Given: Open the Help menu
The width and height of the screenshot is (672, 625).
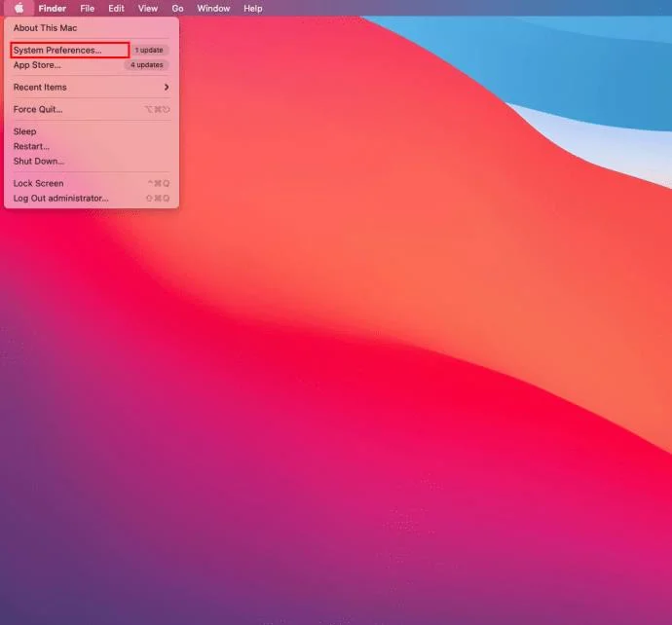Looking at the screenshot, I should tap(253, 8).
